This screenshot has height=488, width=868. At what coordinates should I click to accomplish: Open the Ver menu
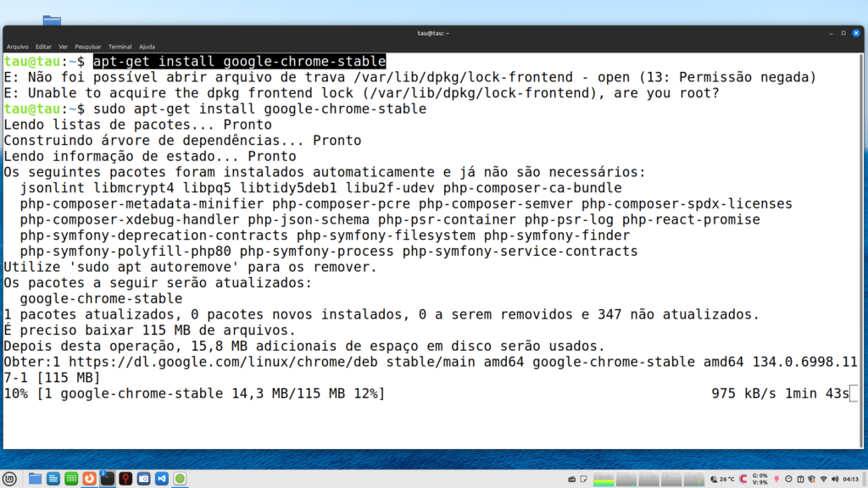[x=63, y=47]
